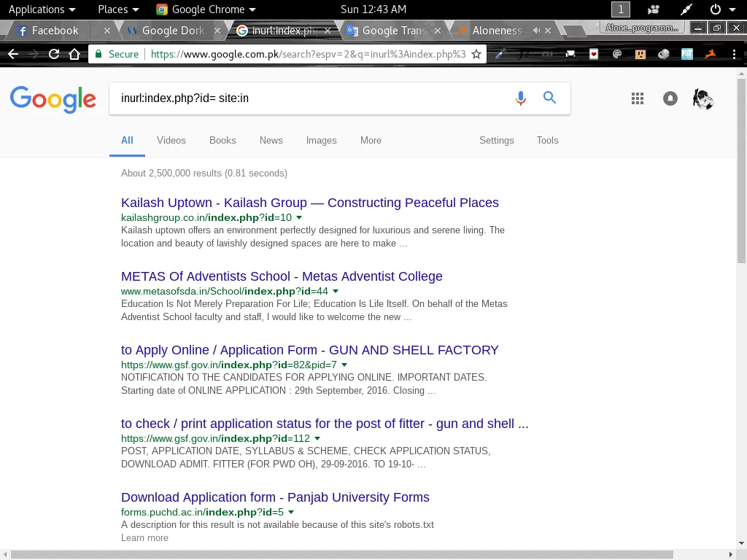The width and height of the screenshot is (747, 560).
Task: Click the Alone_programm profile name button
Action: [x=642, y=28]
